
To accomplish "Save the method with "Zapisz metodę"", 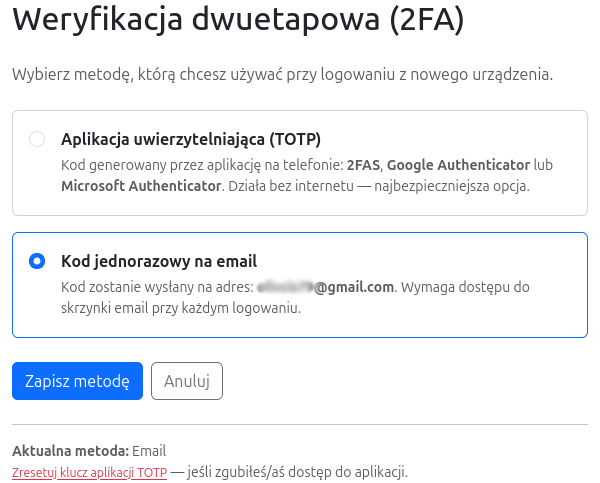I will [77, 381].
